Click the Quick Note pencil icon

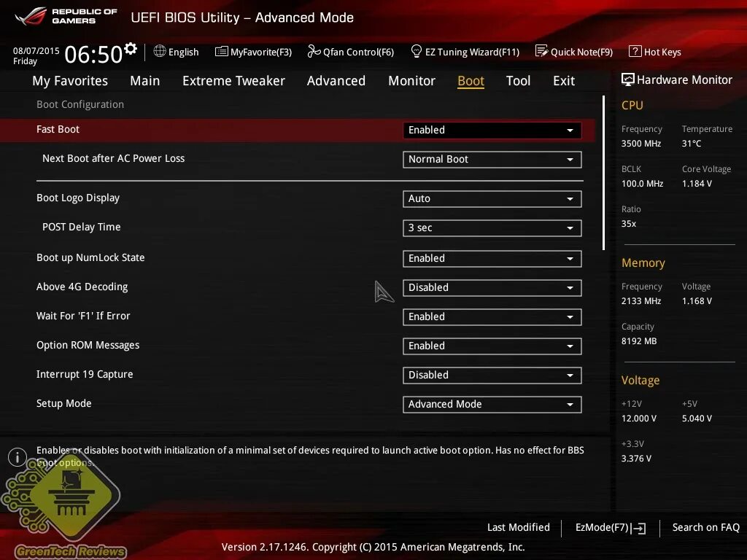tap(541, 51)
